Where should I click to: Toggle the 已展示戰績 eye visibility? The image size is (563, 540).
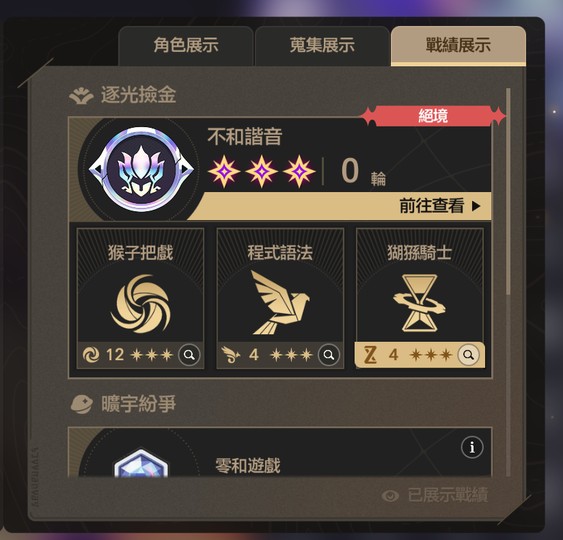point(390,496)
